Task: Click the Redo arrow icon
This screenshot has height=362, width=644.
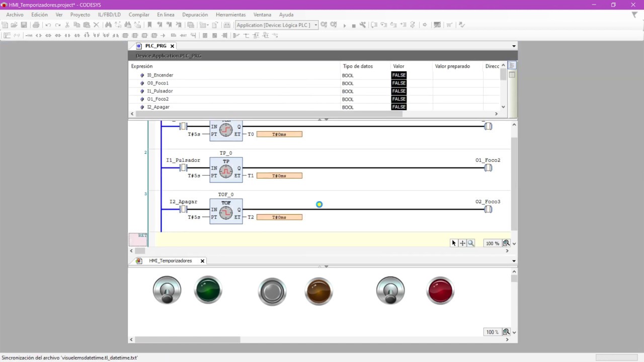Action: coord(58,25)
